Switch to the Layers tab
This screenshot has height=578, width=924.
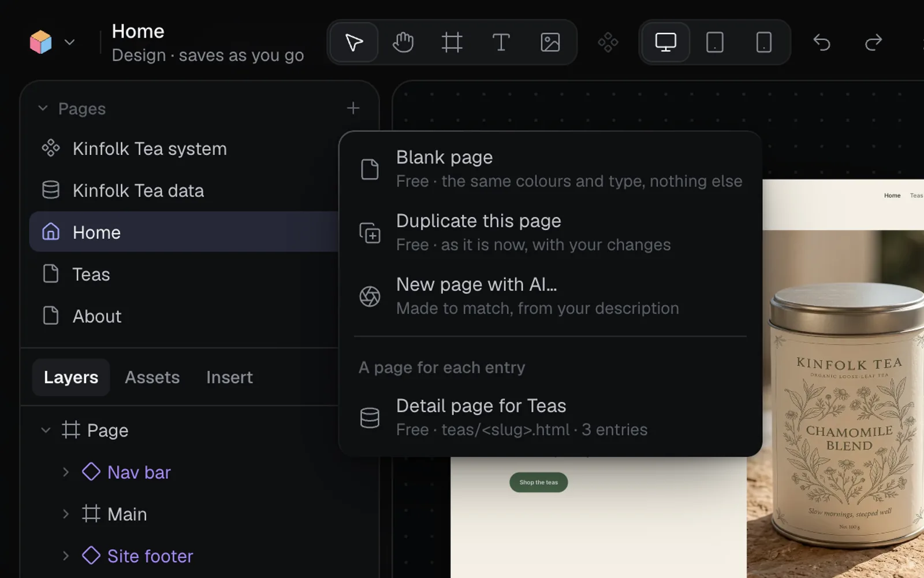[x=71, y=377]
